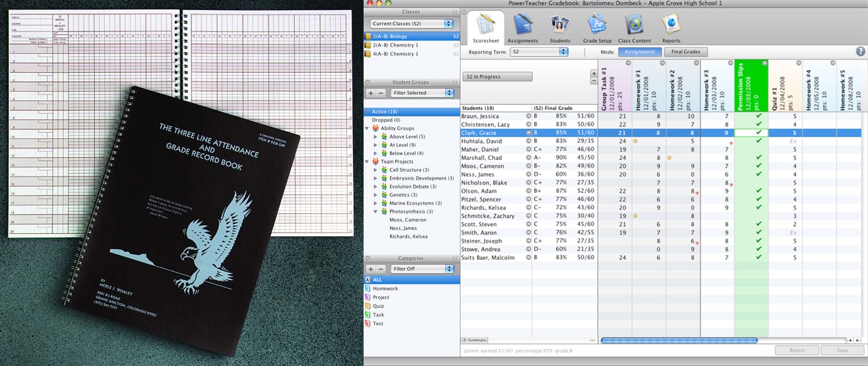Image resolution: width=868 pixels, height=366 pixels.
Task: Switch to Assignments mode
Action: 640,52
